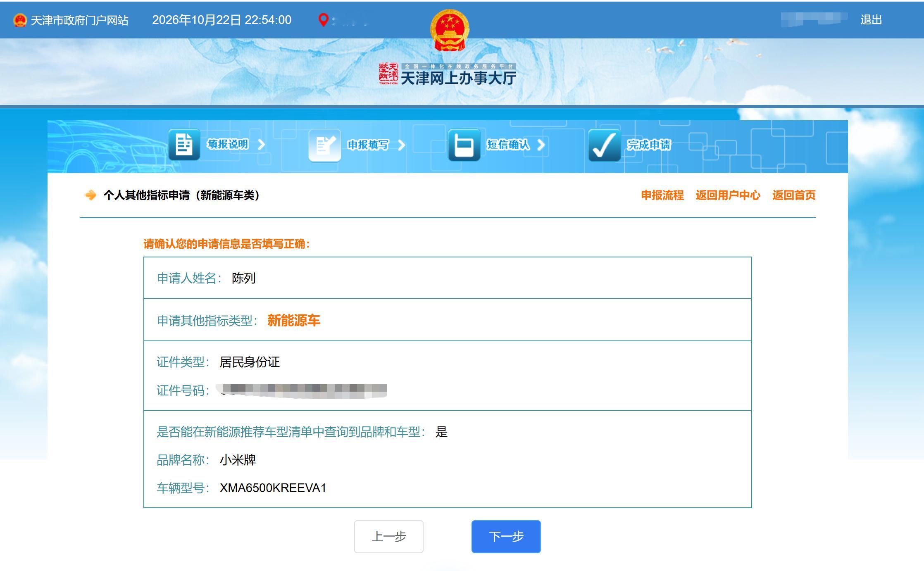Click the blue 下一步 button
The width and height of the screenshot is (924, 571).
[x=506, y=536]
